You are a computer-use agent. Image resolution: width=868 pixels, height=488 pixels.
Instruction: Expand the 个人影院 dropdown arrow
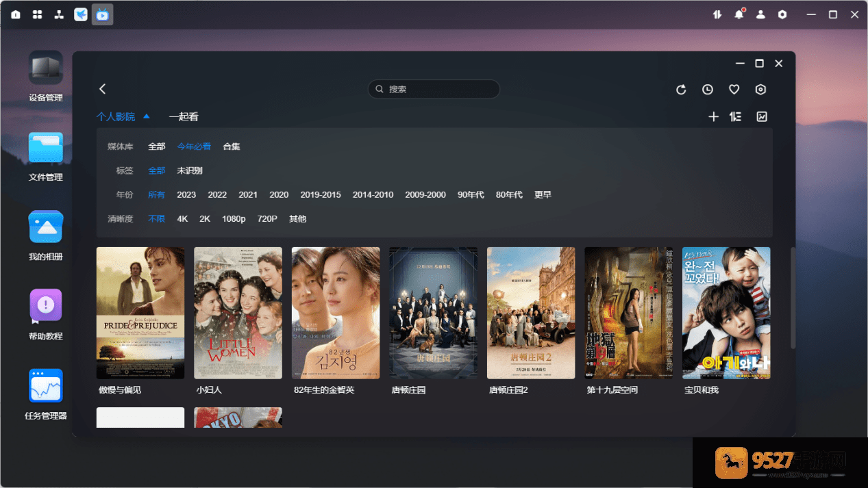point(147,117)
